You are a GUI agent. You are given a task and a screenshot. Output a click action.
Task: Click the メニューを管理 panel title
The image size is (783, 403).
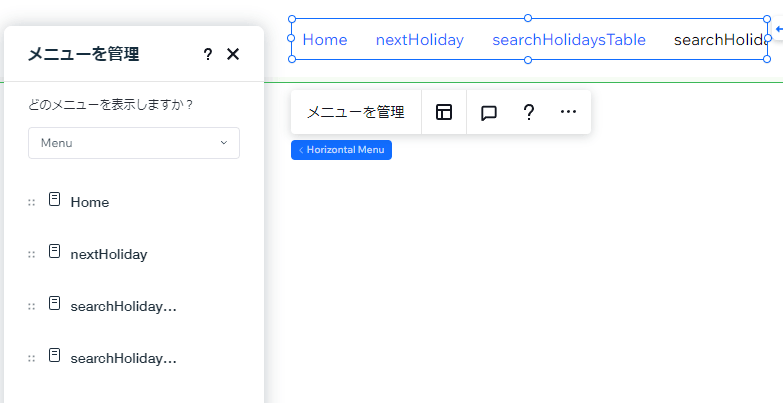tap(83, 54)
